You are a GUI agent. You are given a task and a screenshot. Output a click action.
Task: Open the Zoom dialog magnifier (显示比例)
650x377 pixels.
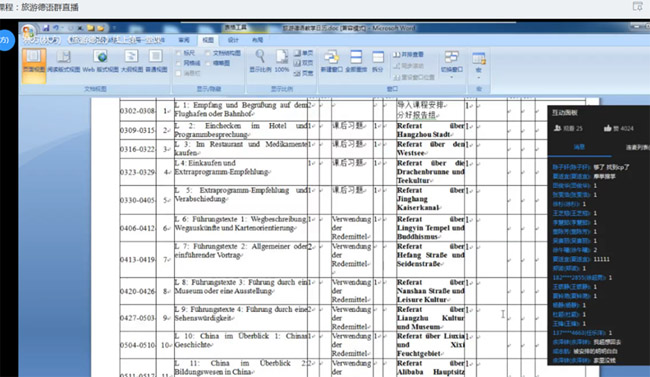tap(260, 61)
